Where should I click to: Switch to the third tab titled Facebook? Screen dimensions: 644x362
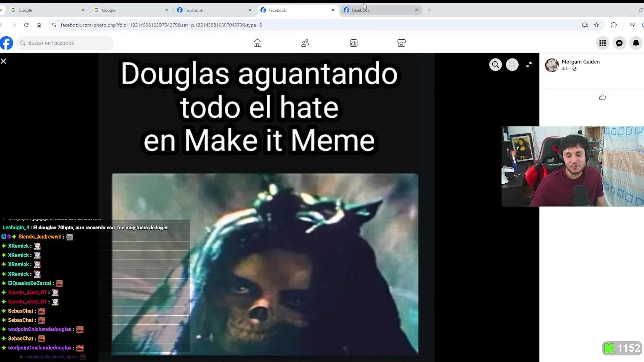(x=213, y=10)
